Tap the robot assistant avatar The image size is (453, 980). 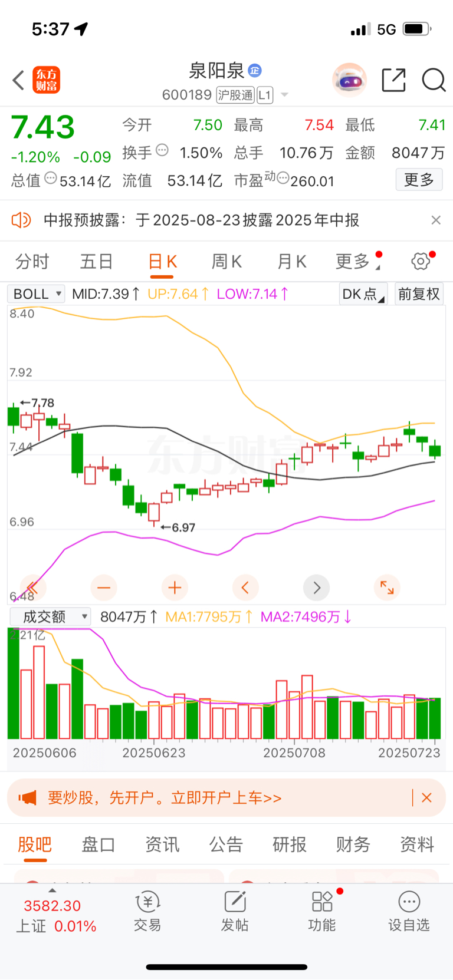click(349, 80)
